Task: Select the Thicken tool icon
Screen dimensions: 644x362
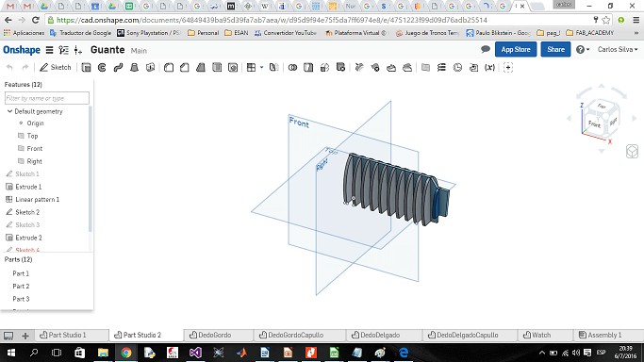Action: [x=150, y=67]
